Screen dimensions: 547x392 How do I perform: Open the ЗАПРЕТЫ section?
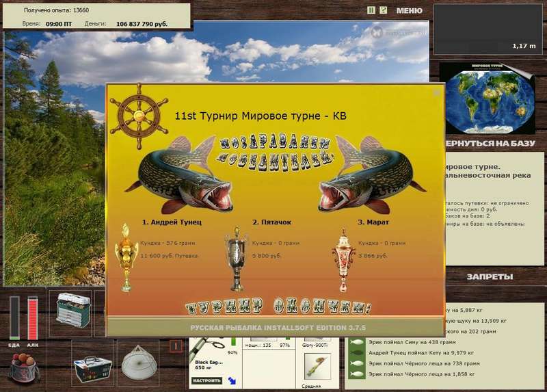coord(490,277)
